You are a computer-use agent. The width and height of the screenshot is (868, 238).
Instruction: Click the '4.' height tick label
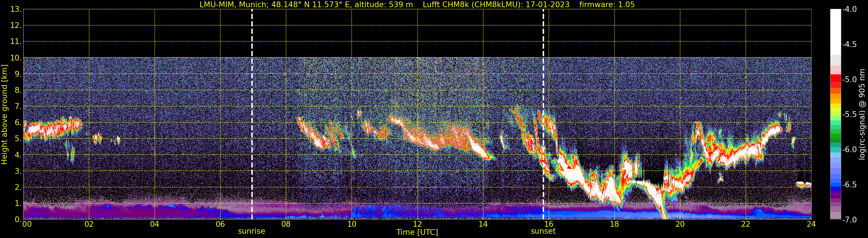(x=18, y=155)
